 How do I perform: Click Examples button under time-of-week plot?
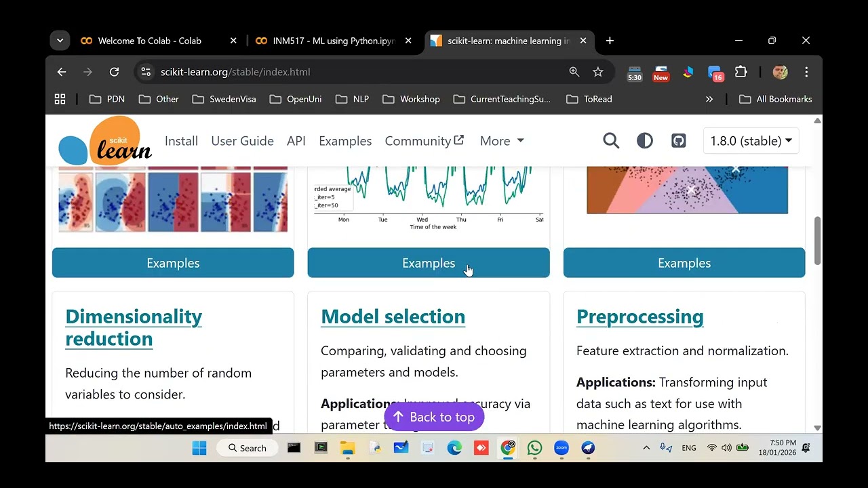(429, 263)
